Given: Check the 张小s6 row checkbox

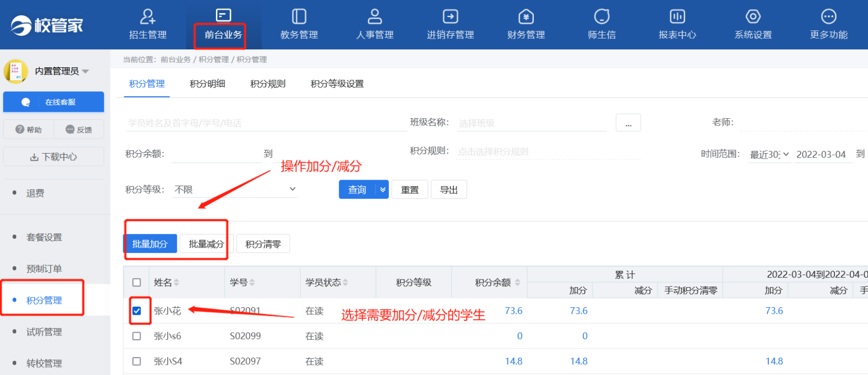Looking at the screenshot, I should click(137, 336).
